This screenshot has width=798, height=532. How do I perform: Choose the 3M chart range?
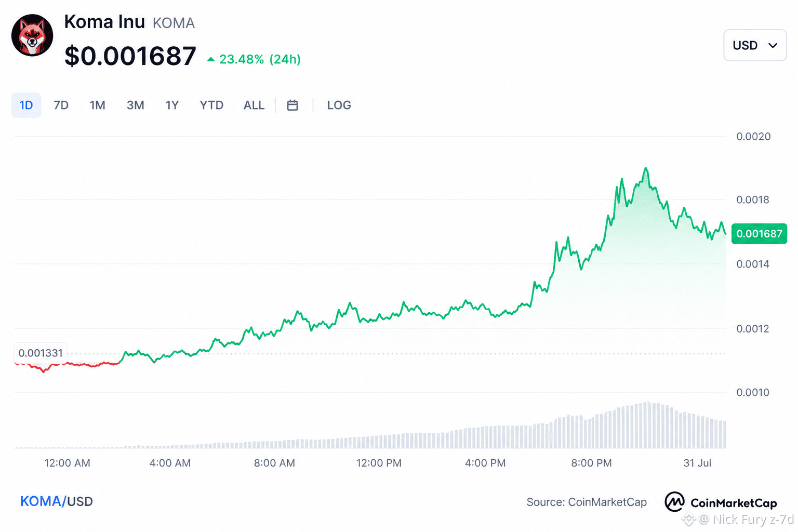[x=135, y=105]
